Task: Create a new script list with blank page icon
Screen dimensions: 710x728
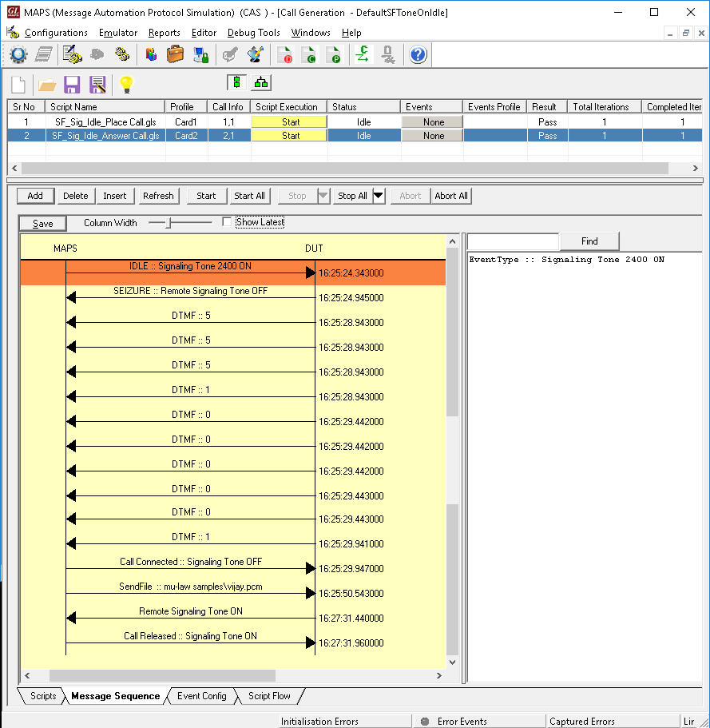Action: (x=18, y=85)
